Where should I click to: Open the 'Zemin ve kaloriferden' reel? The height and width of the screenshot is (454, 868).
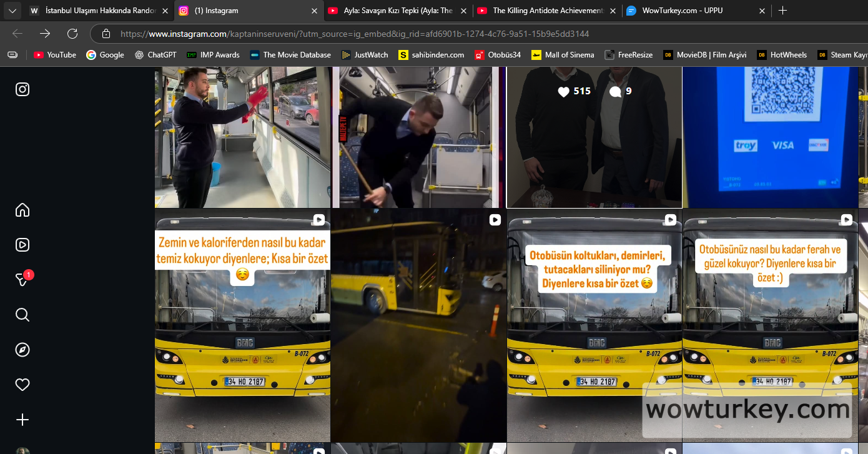pos(242,325)
